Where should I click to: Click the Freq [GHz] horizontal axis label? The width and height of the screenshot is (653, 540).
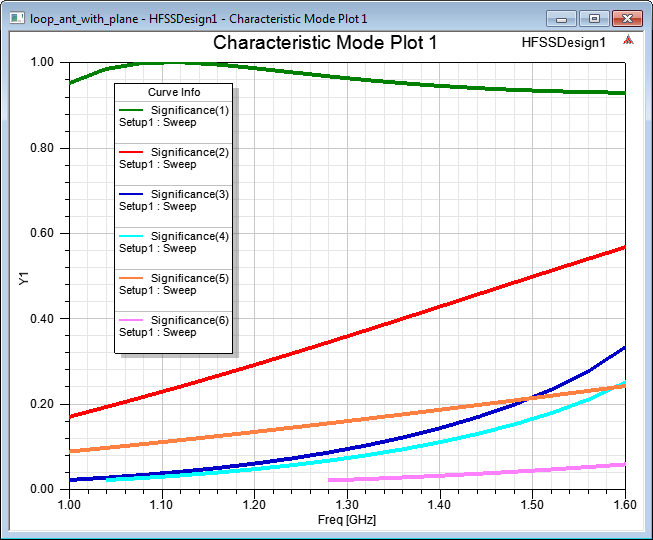point(347,520)
